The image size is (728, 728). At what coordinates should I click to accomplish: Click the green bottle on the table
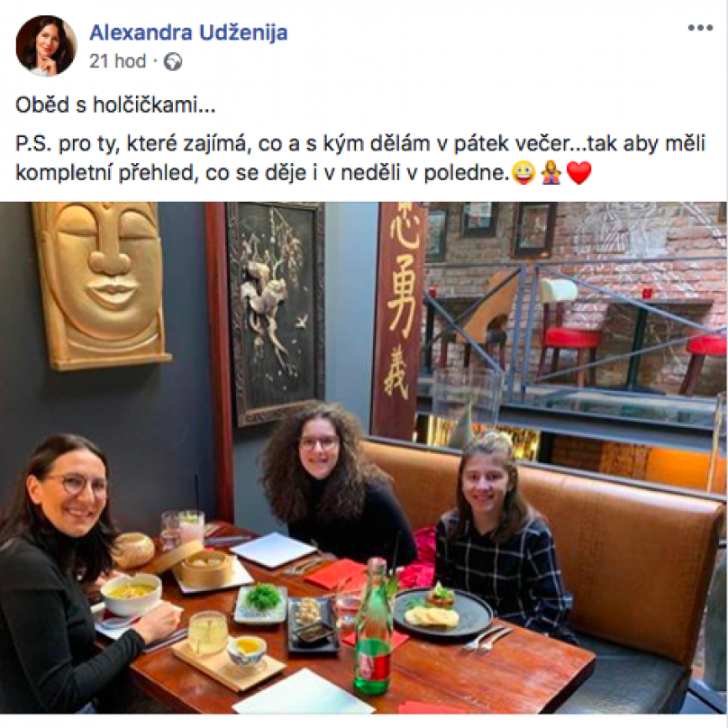pyautogui.click(x=373, y=628)
